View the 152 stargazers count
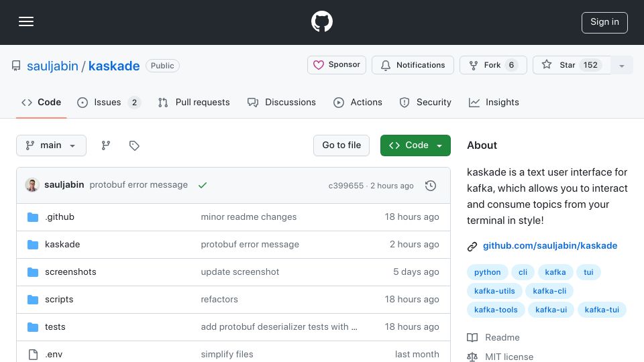The width and height of the screenshot is (644, 362). (x=590, y=65)
